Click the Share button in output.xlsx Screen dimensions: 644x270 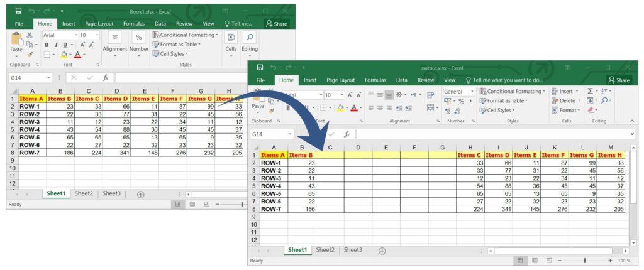coord(619,80)
